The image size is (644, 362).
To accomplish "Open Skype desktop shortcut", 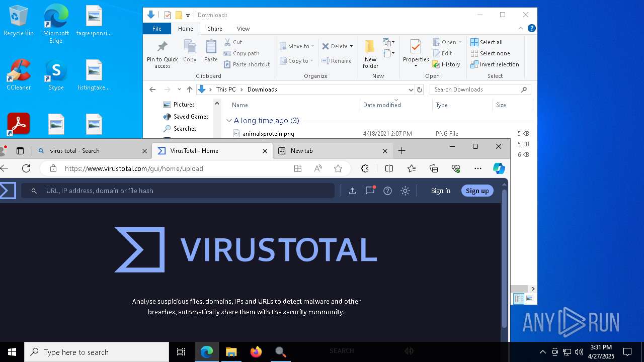I will [56, 75].
